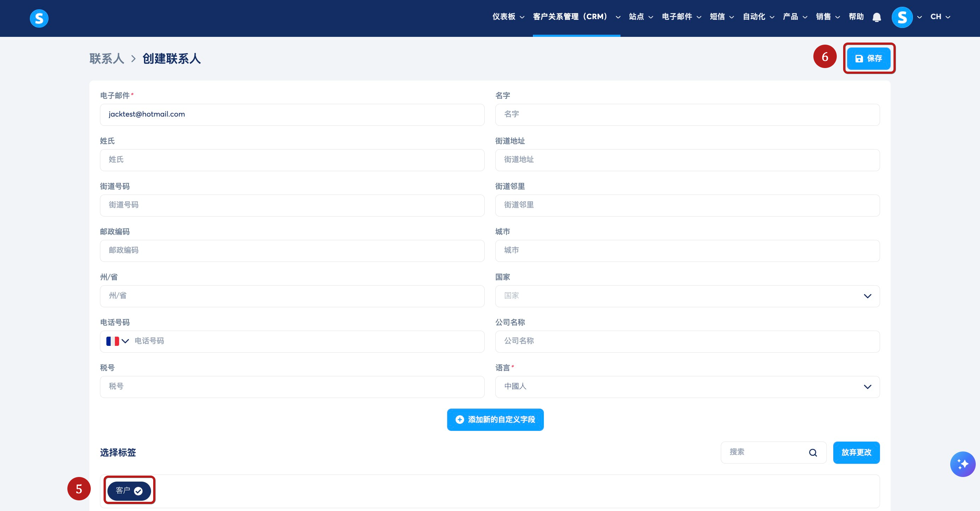Click the 电子邮件 email input field
Screen dimensions: 980x511
click(292, 114)
